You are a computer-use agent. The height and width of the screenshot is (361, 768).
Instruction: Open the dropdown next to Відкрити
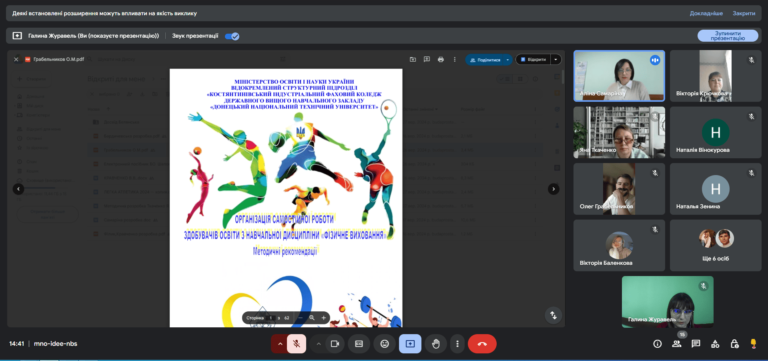(x=556, y=60)
